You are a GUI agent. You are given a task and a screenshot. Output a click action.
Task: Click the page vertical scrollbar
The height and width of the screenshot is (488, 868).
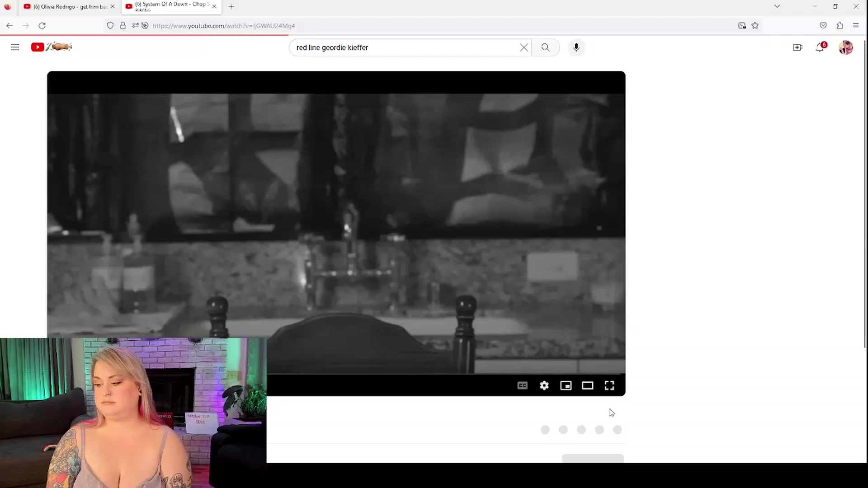pyautogui.click(x=865, y=194)
